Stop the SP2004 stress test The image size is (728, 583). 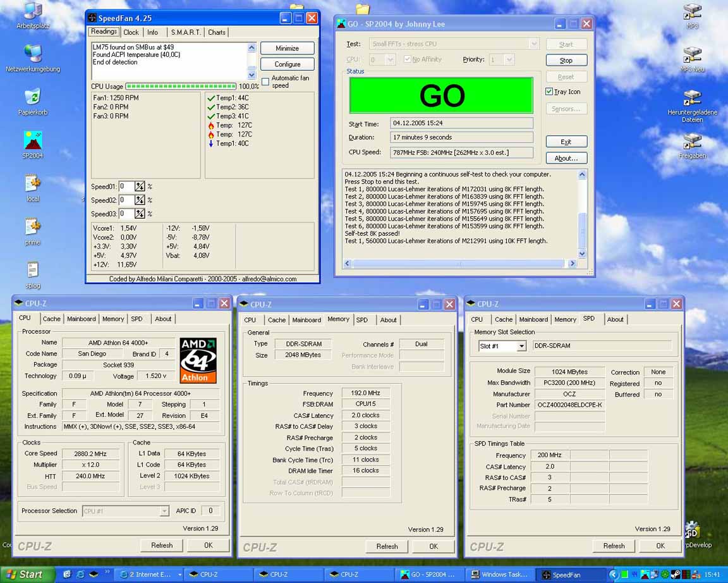[566, 61]
